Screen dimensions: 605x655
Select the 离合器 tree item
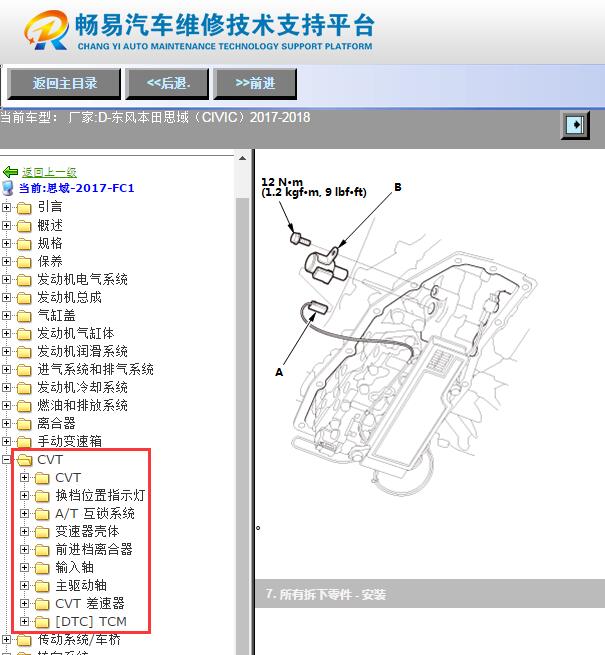(56, 423)
